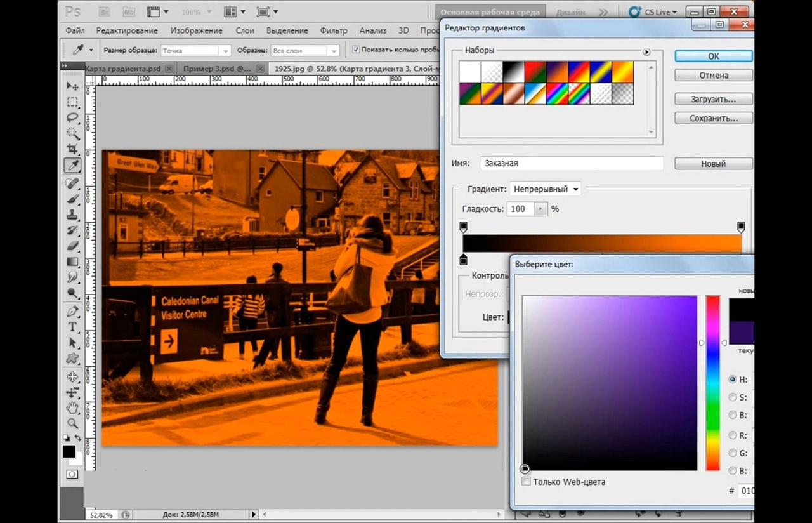Open the 'Наборы' presets panel menu arrow
Viewport: 812px width, 523px height.
[x=646, y=52]
